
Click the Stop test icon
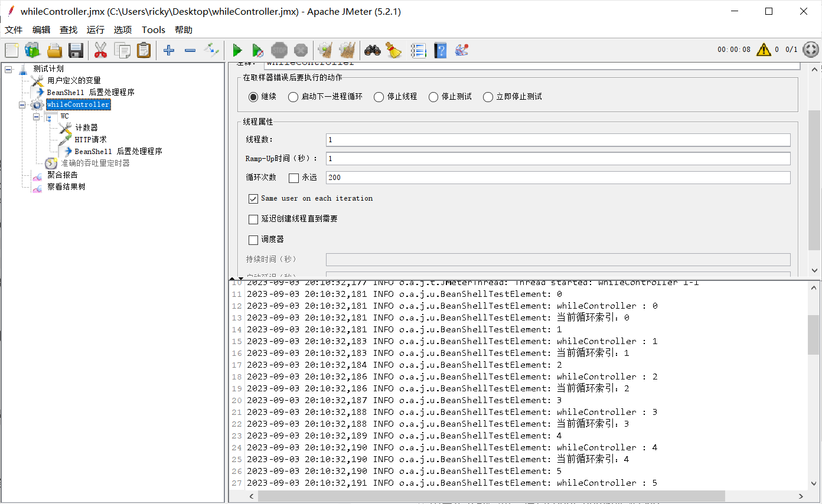[279, 50]
